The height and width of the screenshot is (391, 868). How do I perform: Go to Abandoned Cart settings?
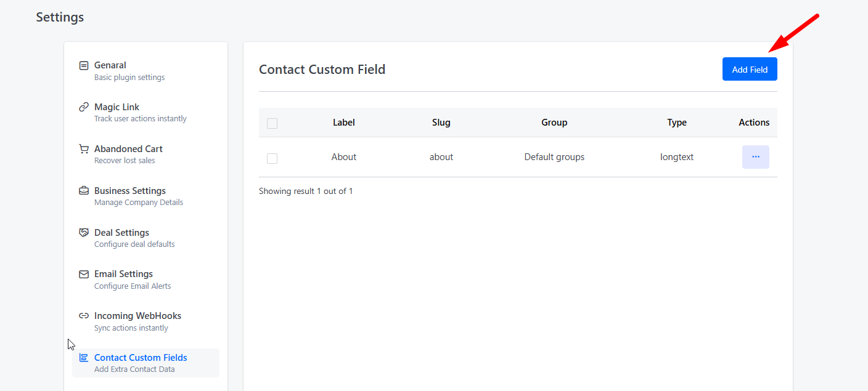pos(145,155)
